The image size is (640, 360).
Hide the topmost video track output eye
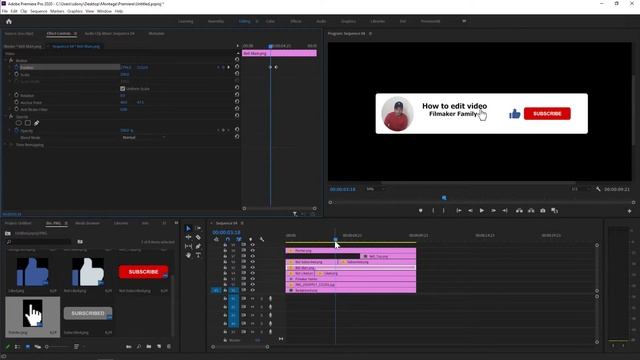pos(252,245)
